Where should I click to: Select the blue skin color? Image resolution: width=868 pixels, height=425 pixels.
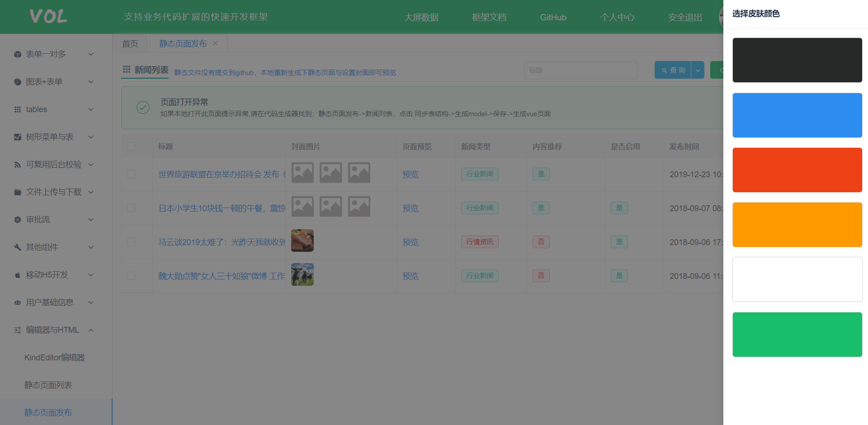pos(797,115)
